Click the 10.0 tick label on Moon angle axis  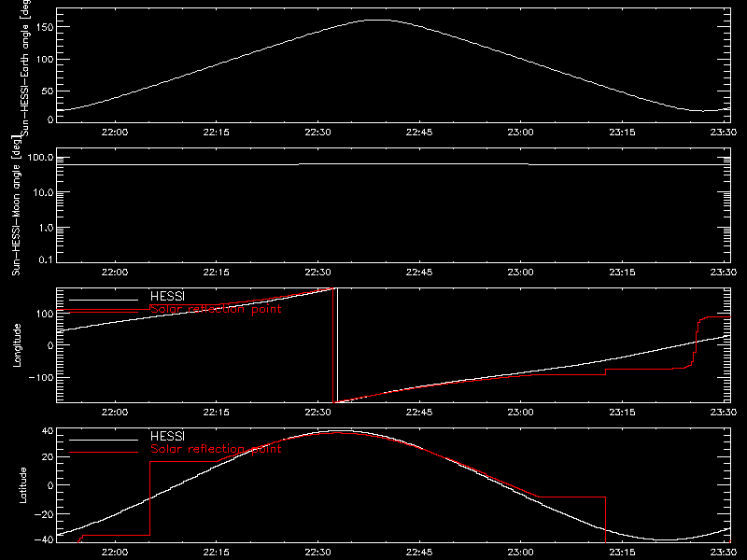click(43, 192)
